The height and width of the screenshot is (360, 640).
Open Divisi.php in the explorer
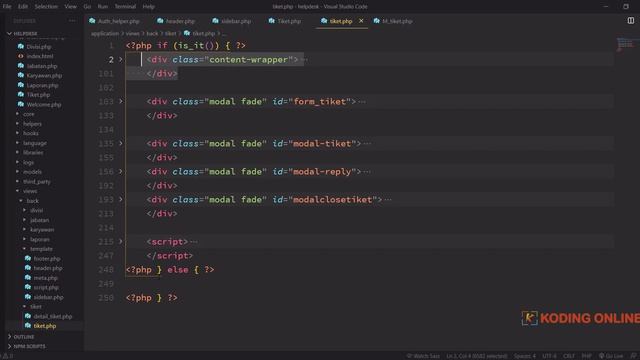coord(39,47)
